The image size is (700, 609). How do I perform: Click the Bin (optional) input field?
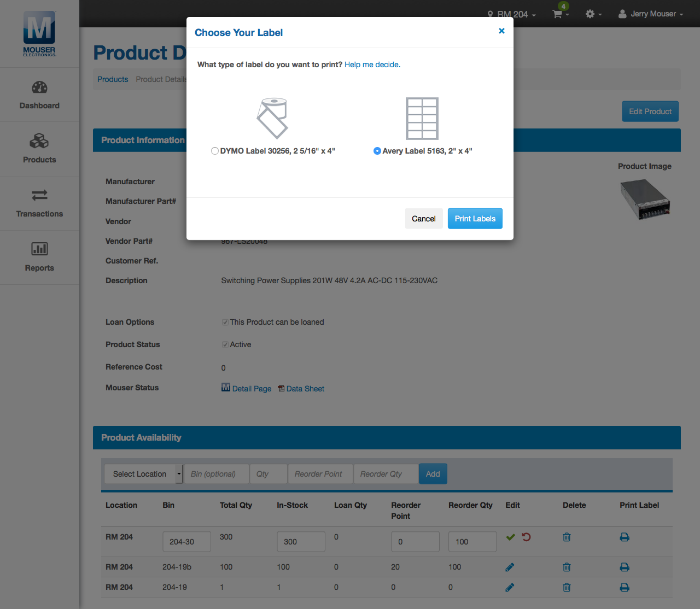(x=216, y=473)
